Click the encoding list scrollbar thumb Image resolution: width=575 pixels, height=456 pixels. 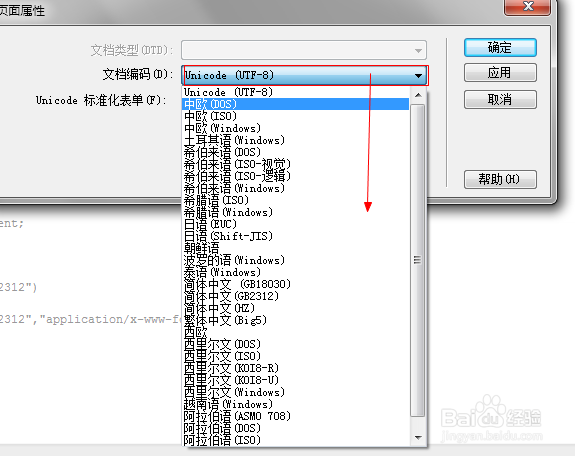coord(418,260)
